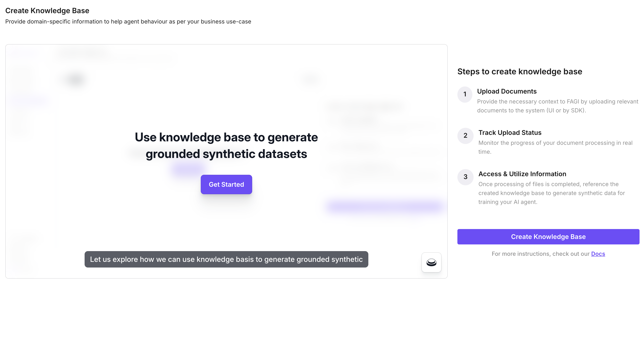The height and width of the screenshot is (339, 644).
Task: Click the step 2 number circle
Action: [x=465, y=136]
